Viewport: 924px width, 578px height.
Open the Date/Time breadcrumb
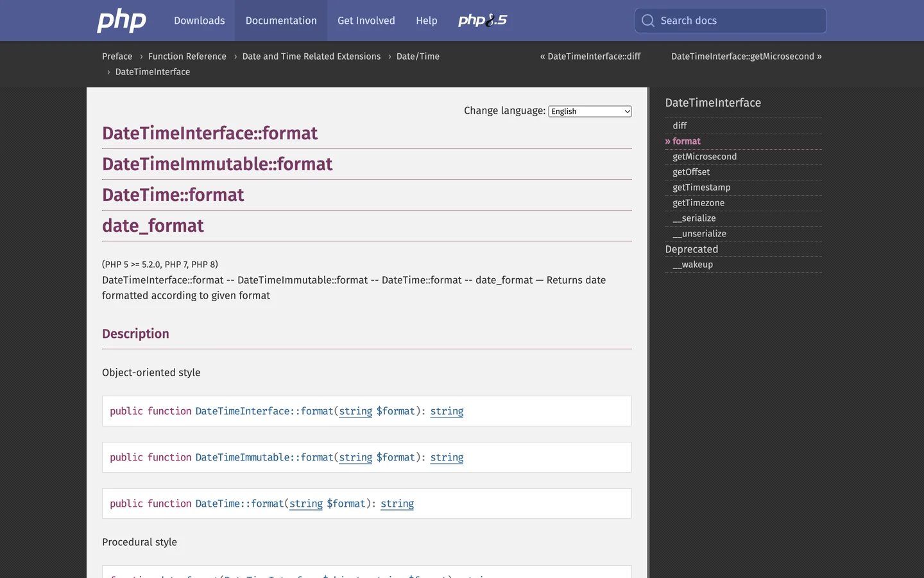[x=418, y=57]
